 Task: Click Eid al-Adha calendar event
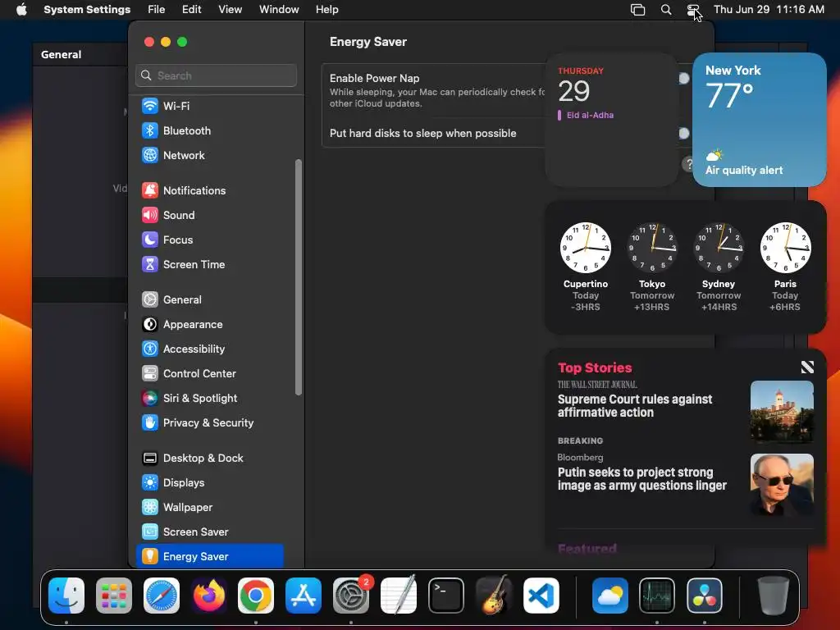pos(586,115)
